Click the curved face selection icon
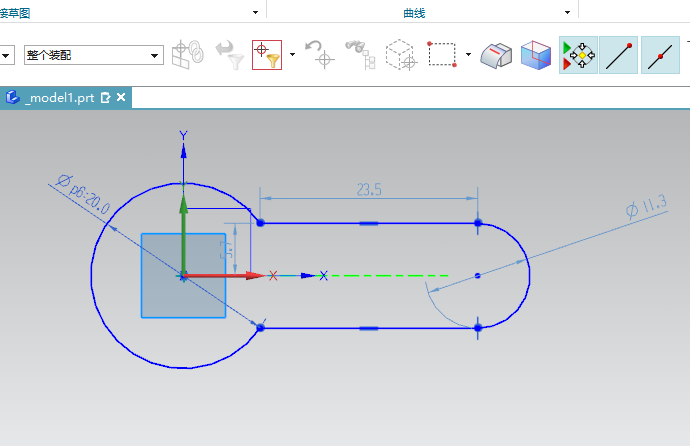 click(496, 55)
